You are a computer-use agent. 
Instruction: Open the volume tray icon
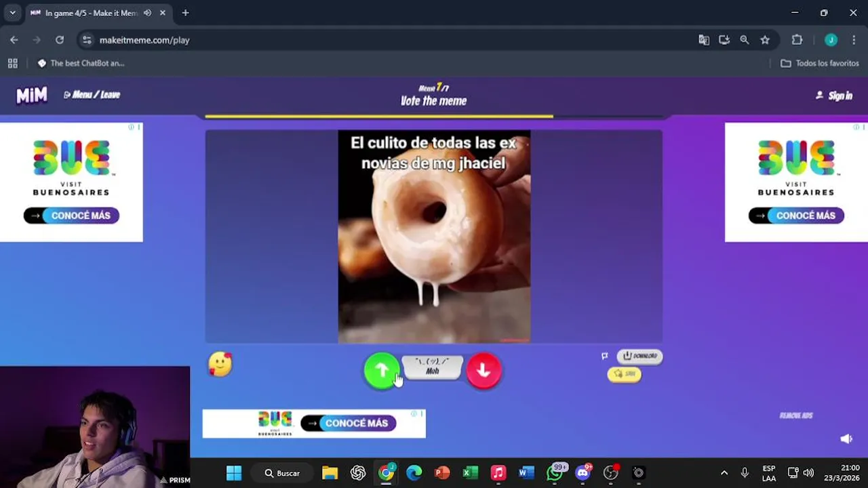[x=808, y=473]
